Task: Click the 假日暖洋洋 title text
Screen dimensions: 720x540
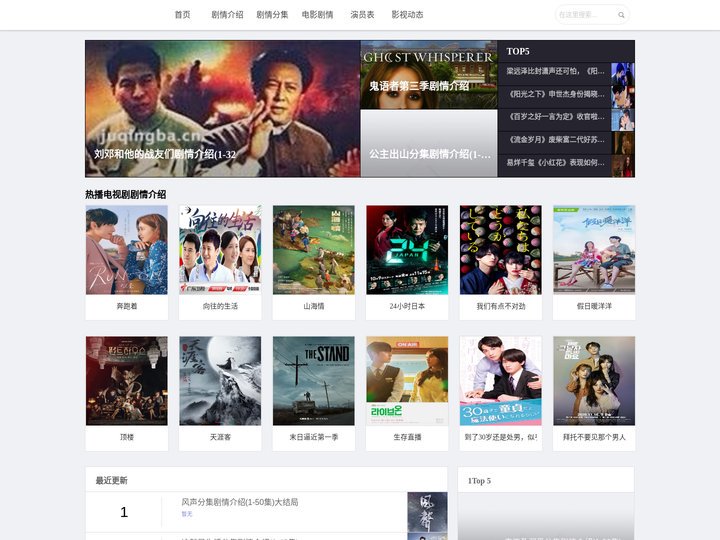Action: click(594, 306)
